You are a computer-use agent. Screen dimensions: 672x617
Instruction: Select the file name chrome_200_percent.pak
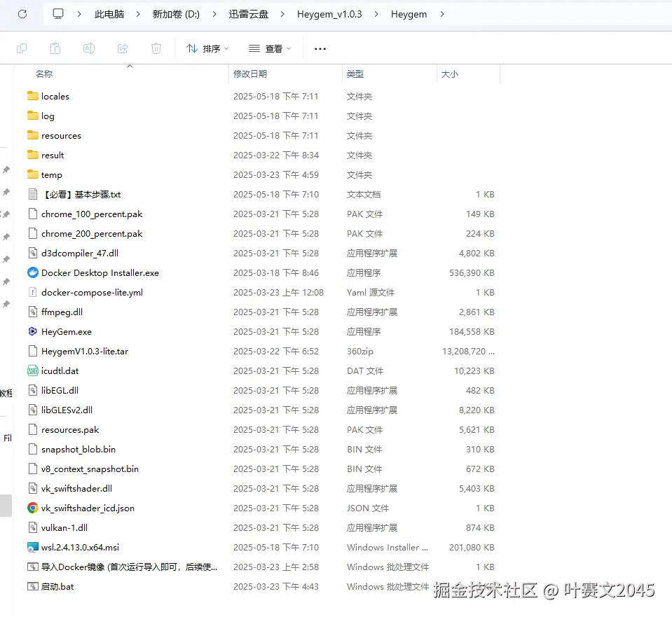coord(92,234)
